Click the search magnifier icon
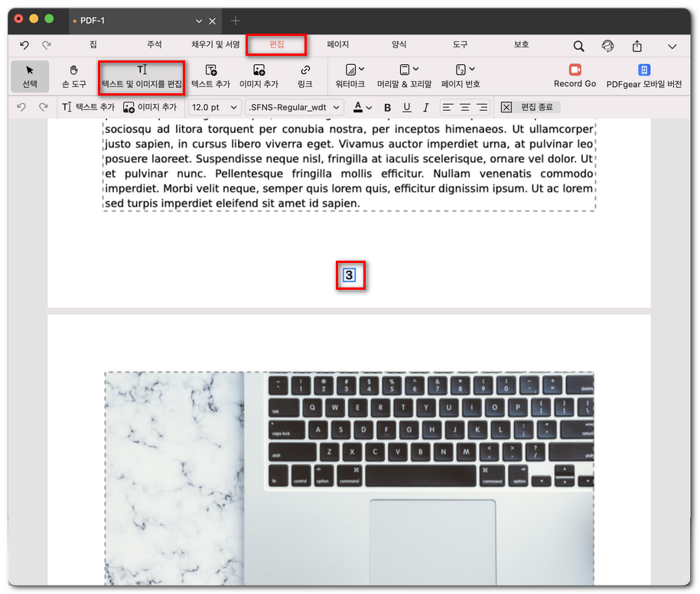Image resolution: width=700 pixels, height=594 pixels. 579,46
